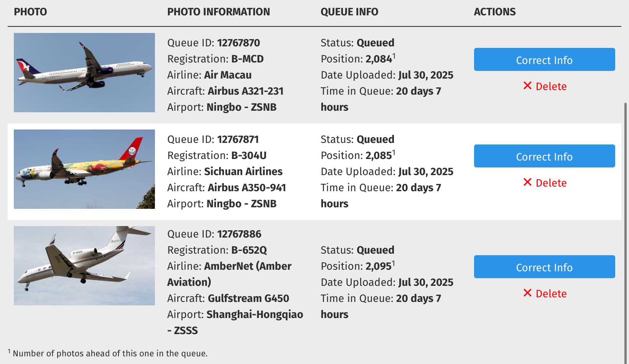
Task: Click the QUEUE INFO column header
Action: click(349, 12)
